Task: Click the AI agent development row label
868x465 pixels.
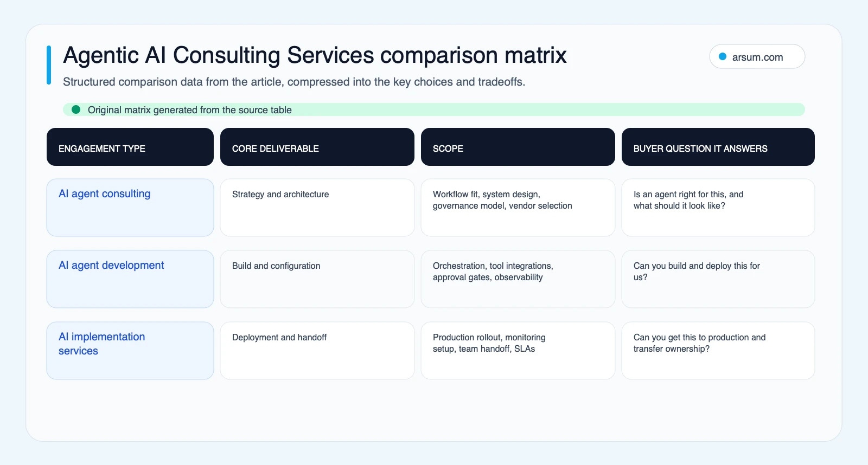Action: coord(130,279)
